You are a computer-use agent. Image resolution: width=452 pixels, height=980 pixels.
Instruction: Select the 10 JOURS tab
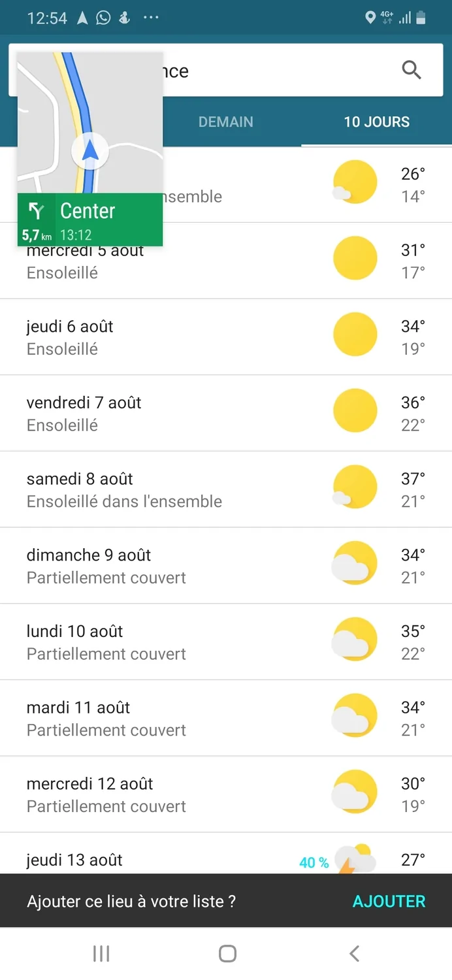tap(376, 122)
